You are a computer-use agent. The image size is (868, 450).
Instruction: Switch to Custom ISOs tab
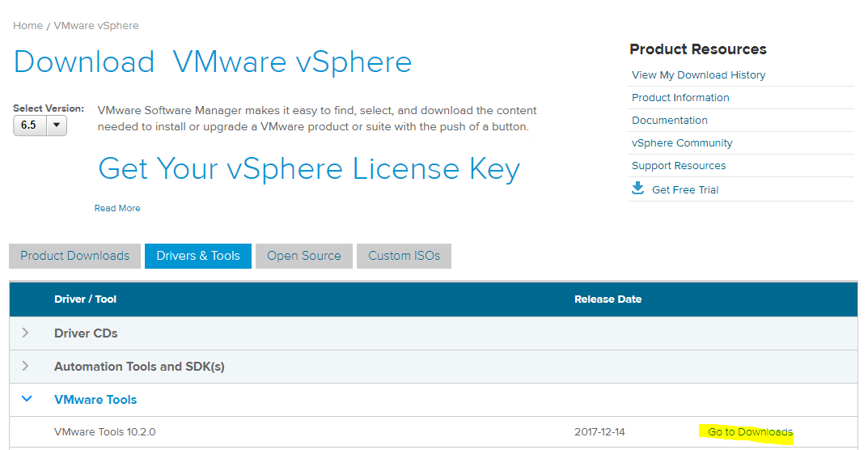click(x=404, y=256)
